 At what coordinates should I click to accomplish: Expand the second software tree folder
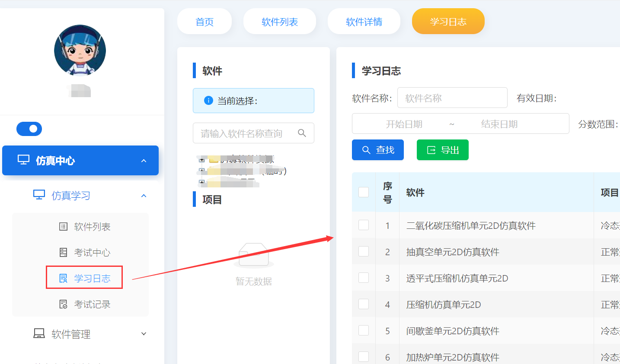pos(201,171)
